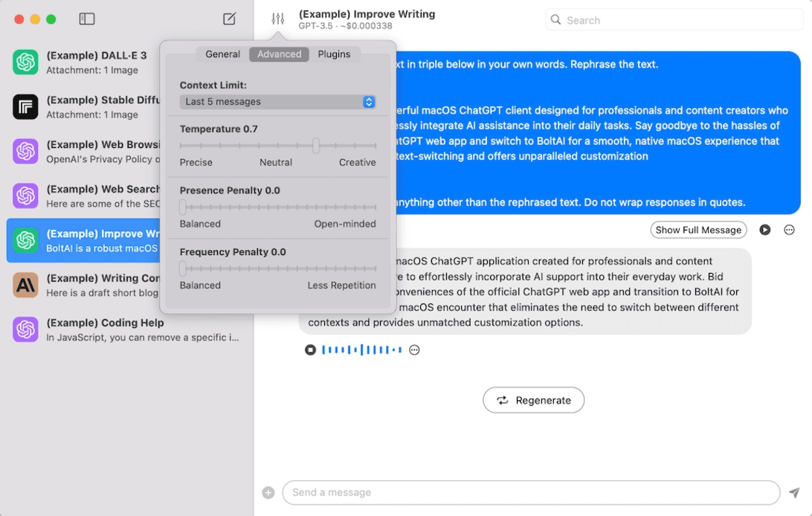
Task: Click the Web Search chat avatar icon
Action: click(x=25, y=196)
